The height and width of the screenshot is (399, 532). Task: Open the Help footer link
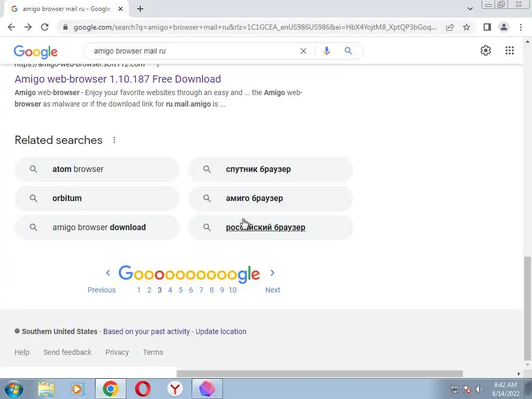22,352
